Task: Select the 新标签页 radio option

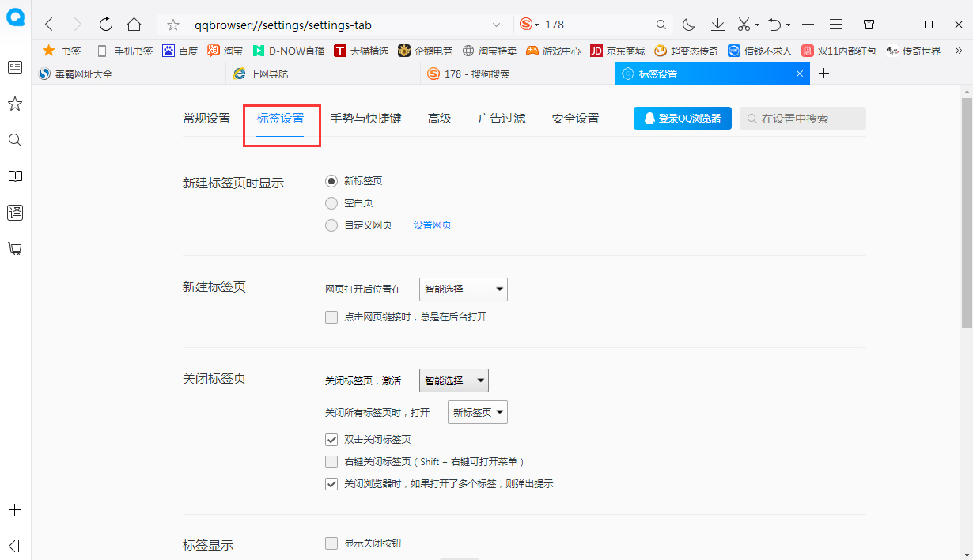Action: [x=331, y=180]
